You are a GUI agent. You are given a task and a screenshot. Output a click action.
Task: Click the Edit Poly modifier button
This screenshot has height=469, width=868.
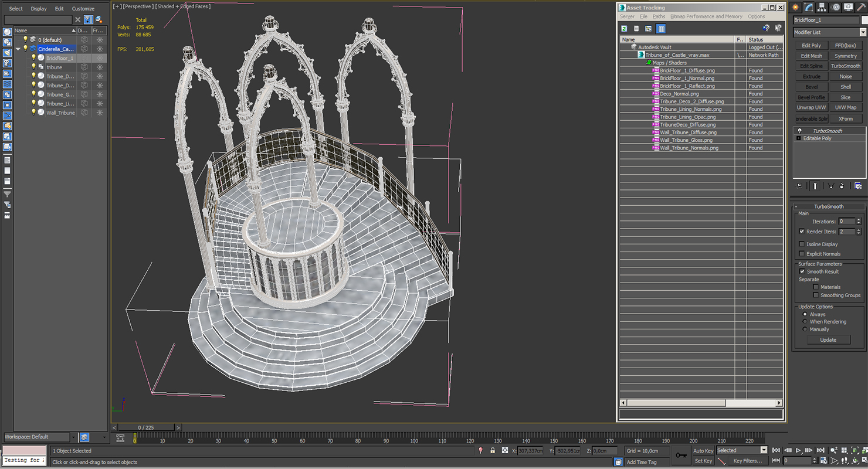tap(812, 45)
